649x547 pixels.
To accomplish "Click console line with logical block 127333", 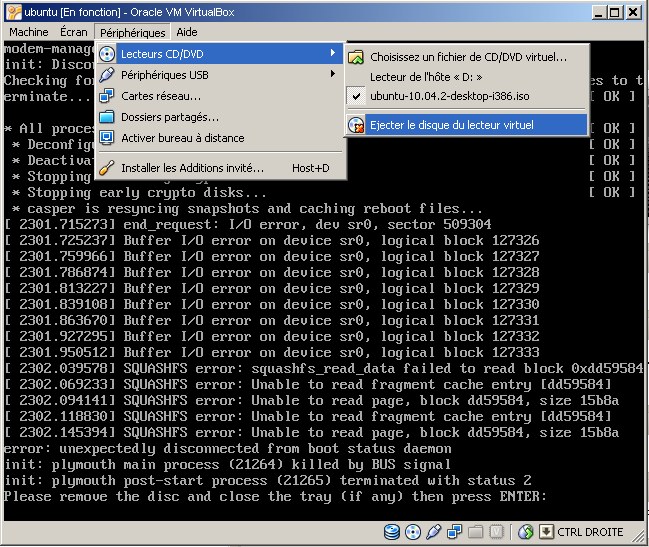I will tap(272, 353).
